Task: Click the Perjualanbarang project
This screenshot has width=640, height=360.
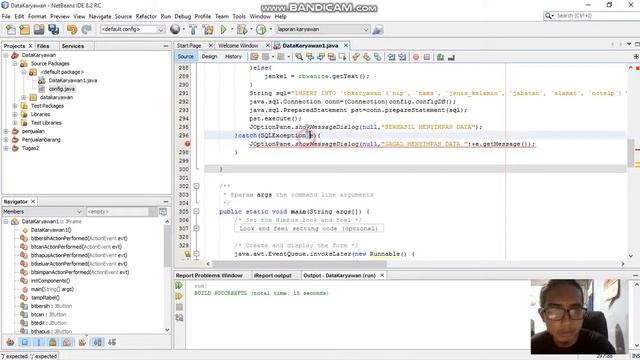Action: tap(41, 140)
